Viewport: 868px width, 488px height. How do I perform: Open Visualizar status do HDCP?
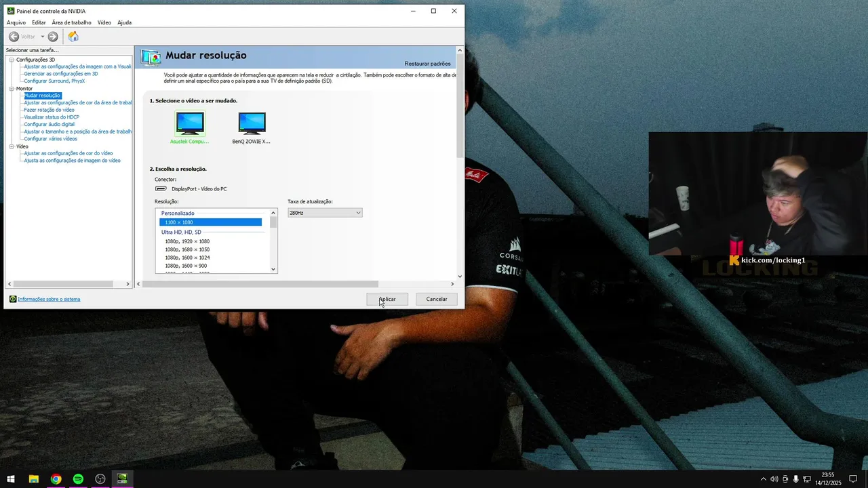(x=52, y=117)
